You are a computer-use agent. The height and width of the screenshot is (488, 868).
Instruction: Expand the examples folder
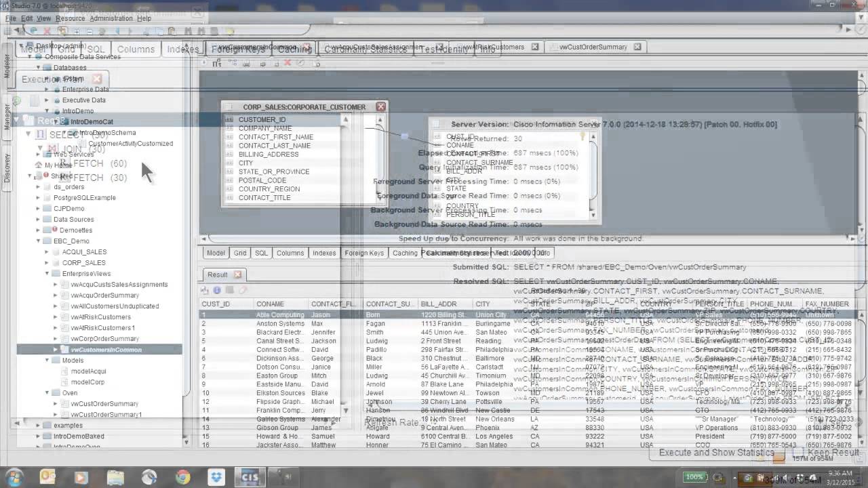[x=38, y=426]
